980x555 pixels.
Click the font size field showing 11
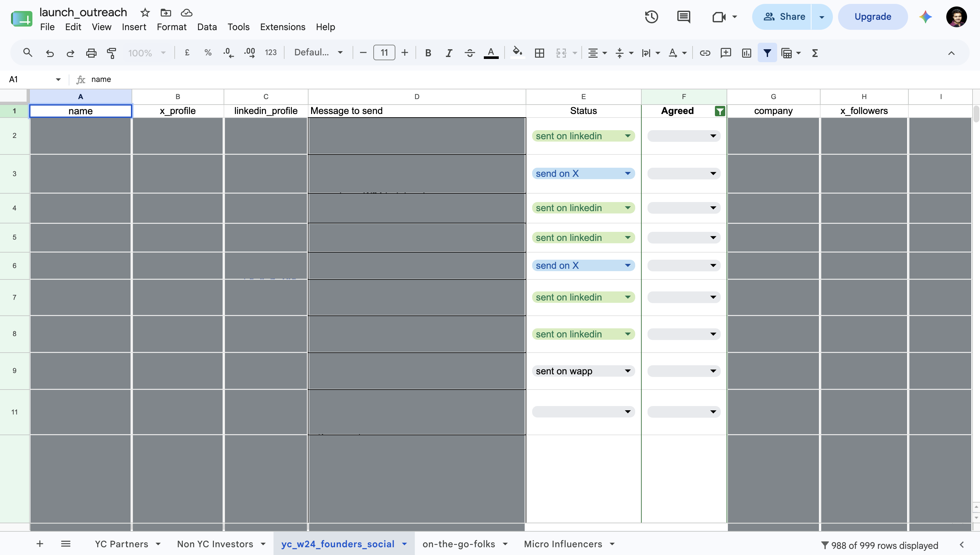[x=384, y=52]
